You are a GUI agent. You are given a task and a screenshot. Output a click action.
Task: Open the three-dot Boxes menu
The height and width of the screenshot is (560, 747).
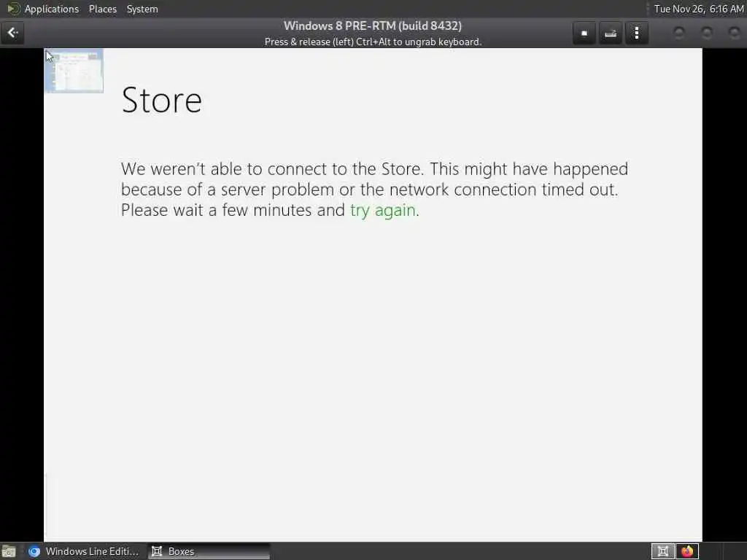click(636, 33)
